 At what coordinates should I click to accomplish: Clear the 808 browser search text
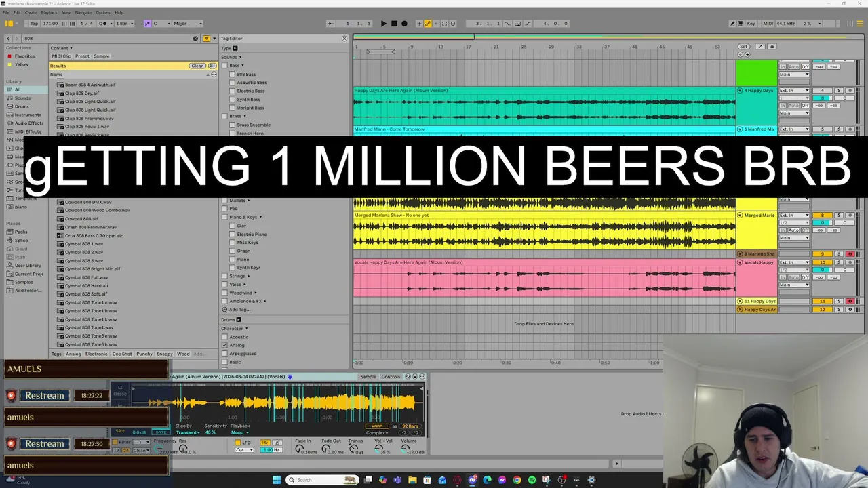click(196, 39)
